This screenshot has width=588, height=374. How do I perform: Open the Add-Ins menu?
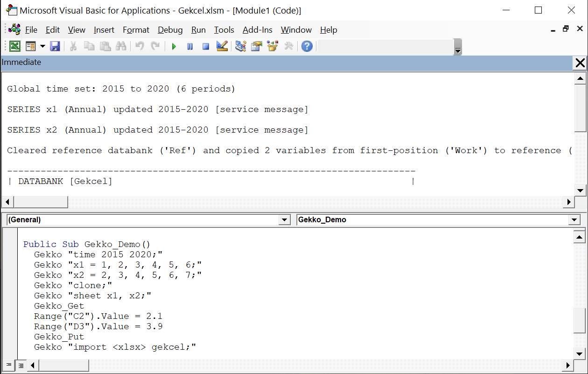pos(258,30)
